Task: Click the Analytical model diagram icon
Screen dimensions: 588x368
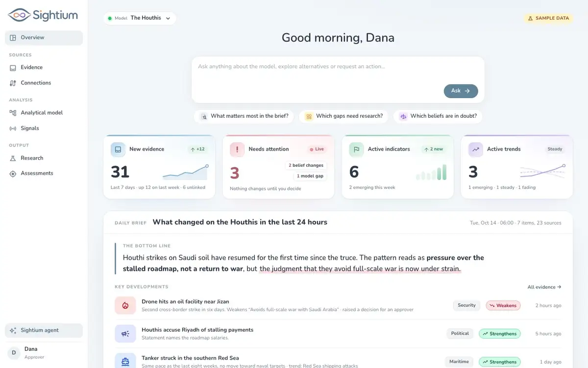Action: click(x=13, y=113)
